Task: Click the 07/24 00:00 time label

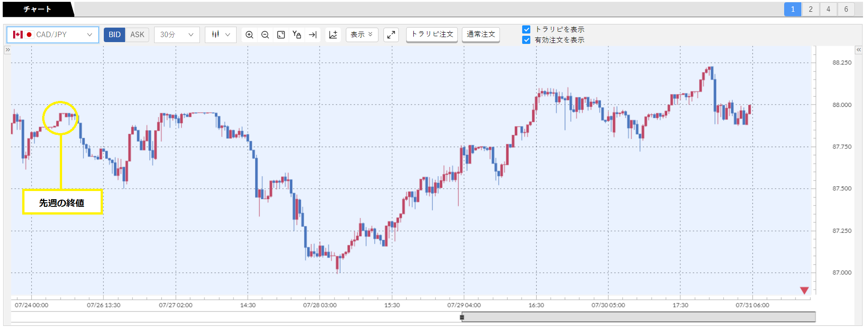Action: pyautogui.click(x=31, y=305)
